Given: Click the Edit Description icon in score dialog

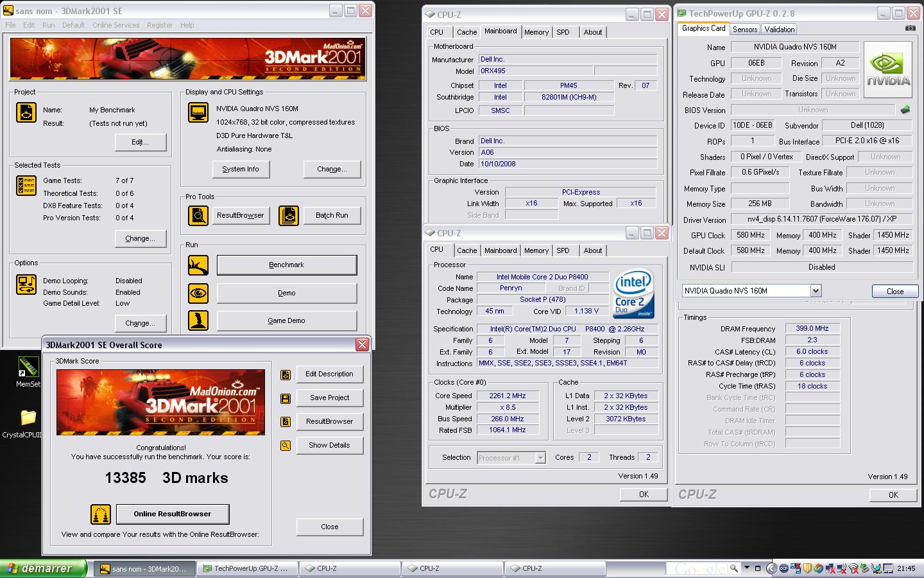Looking at the screenshot, I should pos(286,374).
